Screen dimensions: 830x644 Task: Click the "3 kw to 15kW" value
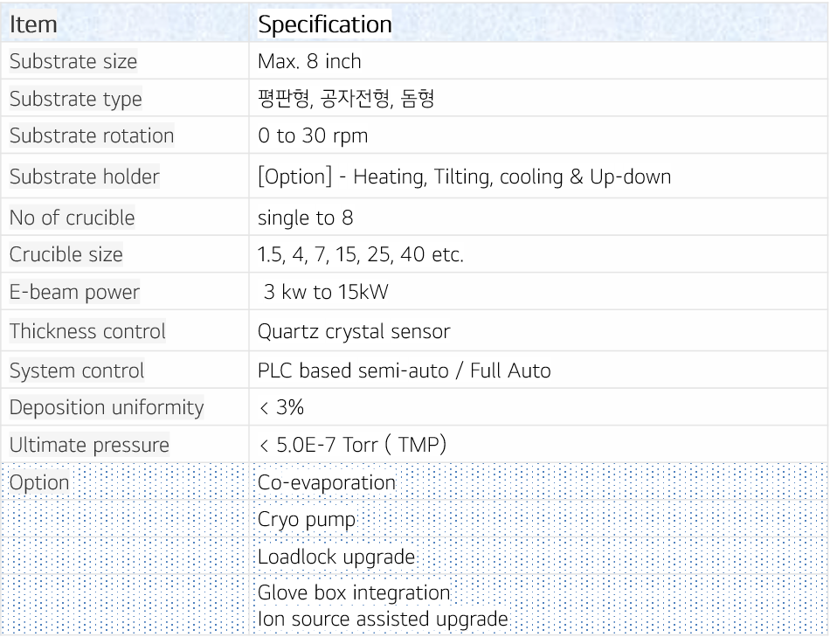point(325,293)
